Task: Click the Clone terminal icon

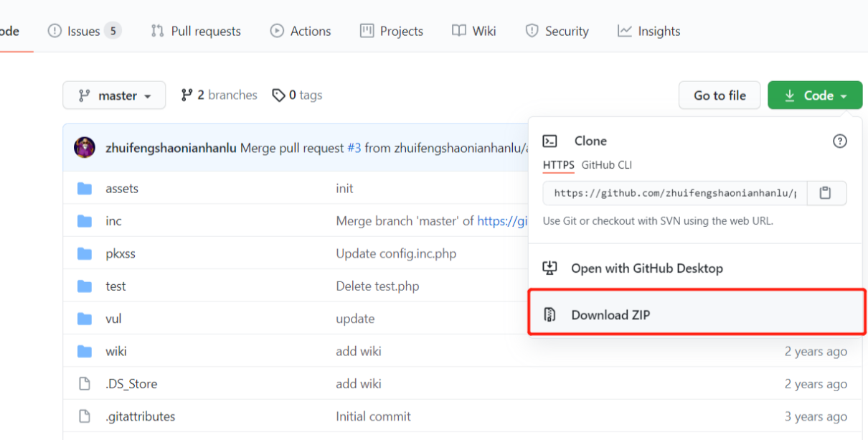Action: [x=550, y=141]
